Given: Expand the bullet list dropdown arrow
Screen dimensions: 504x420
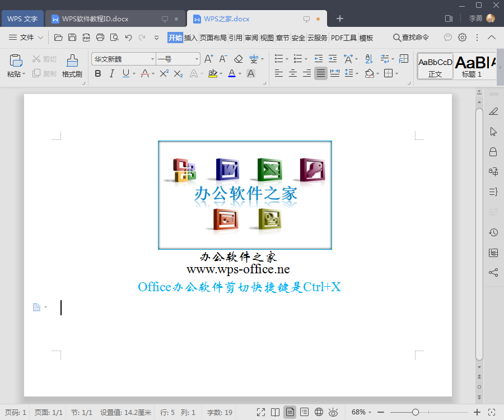Looking at the screenshot, I should [287, 59].
